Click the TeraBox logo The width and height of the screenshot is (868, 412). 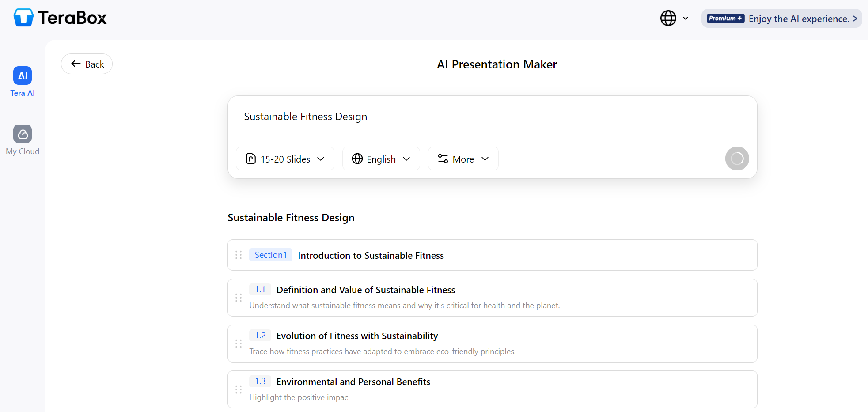coord(60,18)
